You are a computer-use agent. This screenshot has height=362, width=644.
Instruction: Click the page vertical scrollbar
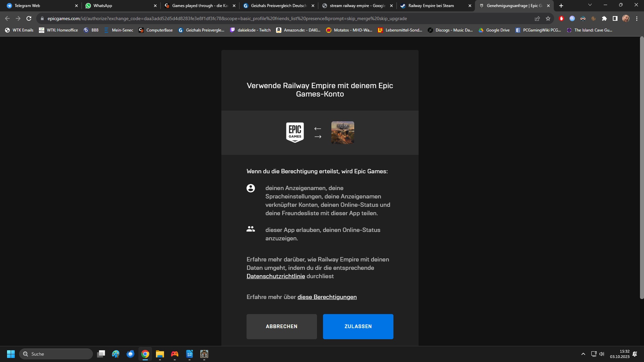point(642,168)
